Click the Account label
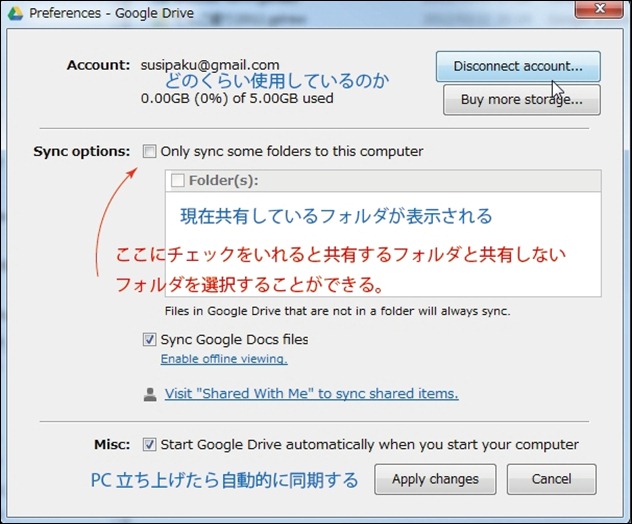 click(x=98, y=65)
